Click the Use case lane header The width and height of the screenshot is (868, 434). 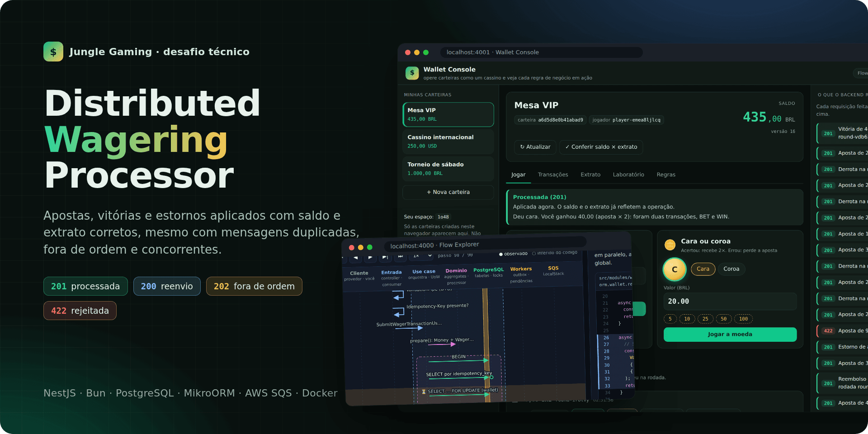(424, 274)
